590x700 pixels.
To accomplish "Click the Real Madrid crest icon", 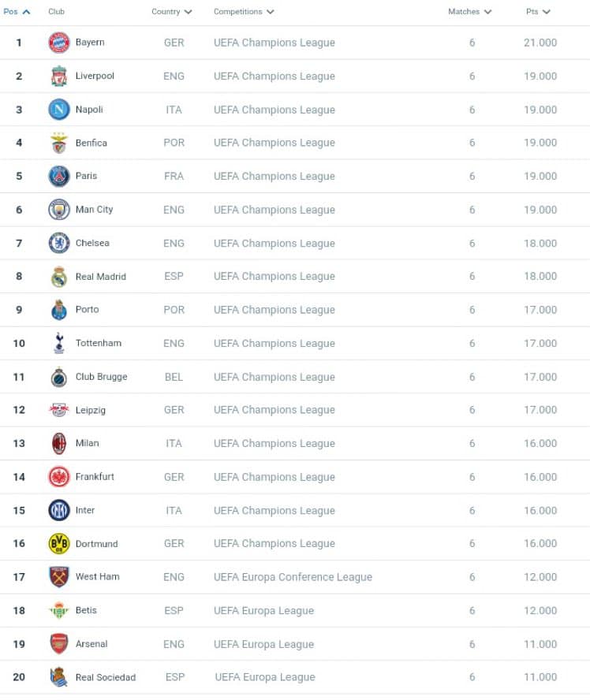I will (58, 277).
